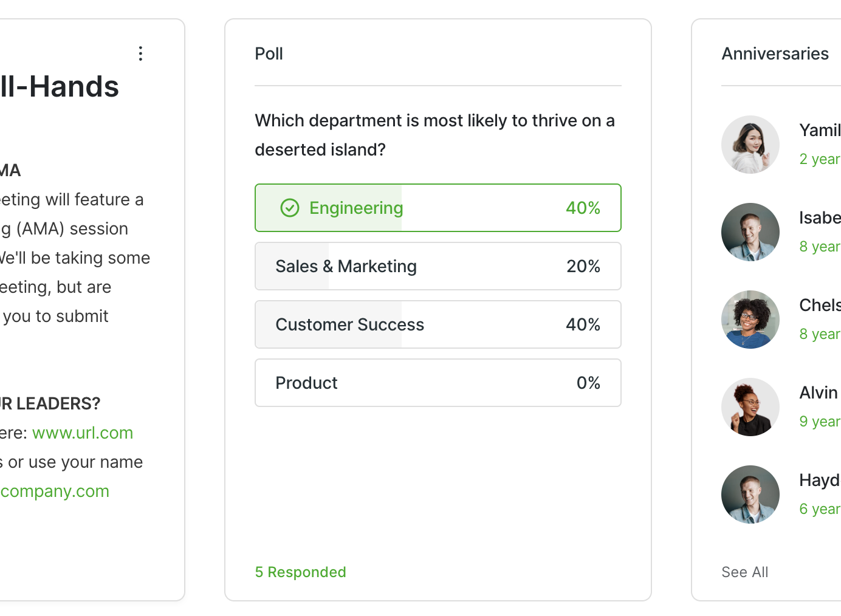Open the three-dot menu on All-Hands card

pyautogui.click(x=140, y=53)
